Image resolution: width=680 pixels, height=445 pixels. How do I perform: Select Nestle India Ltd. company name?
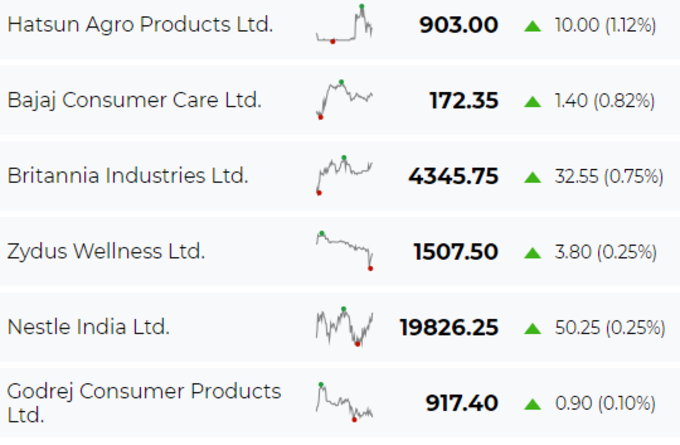pos(88,327)
